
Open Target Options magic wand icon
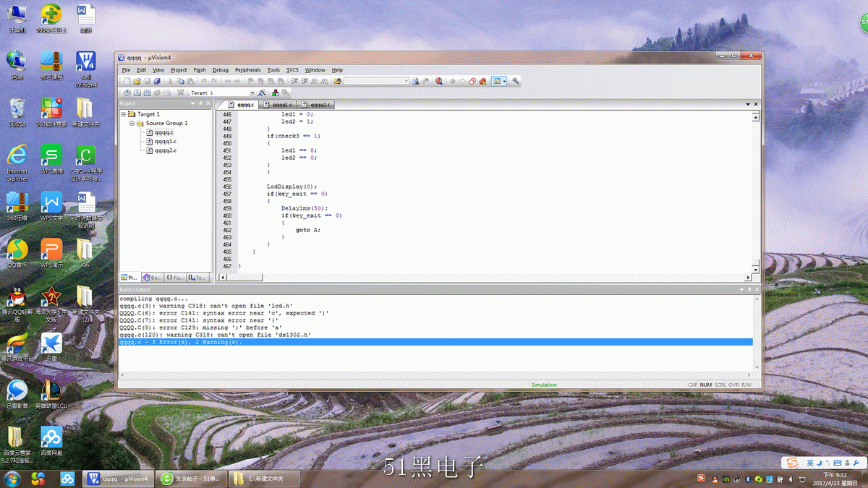[x=262, y=93]
